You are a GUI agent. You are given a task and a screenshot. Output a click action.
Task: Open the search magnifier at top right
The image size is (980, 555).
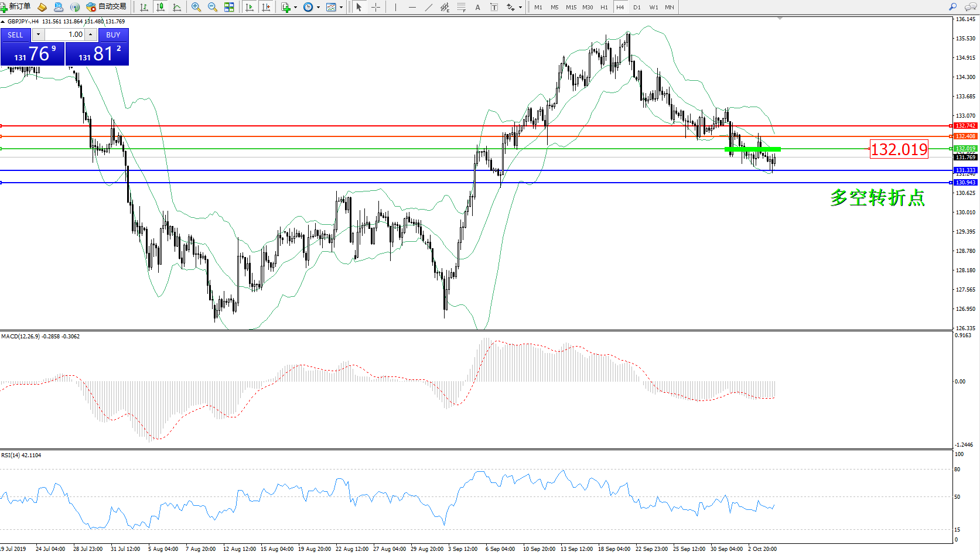coord(952,7)
